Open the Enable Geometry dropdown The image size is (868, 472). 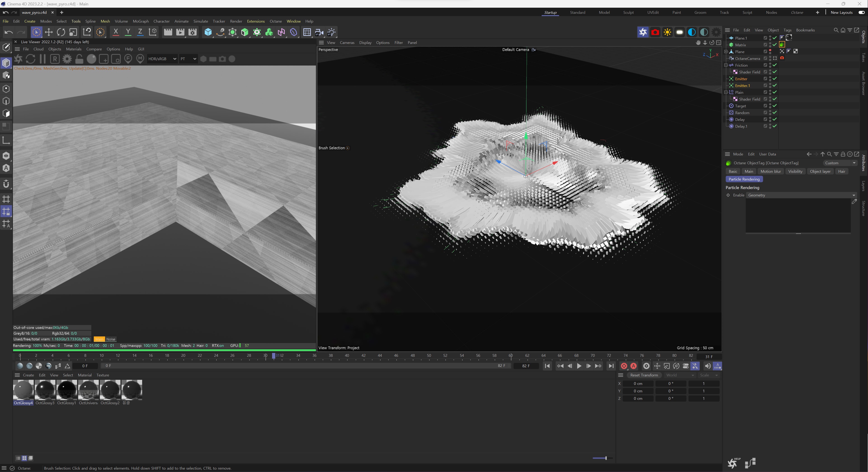[801, 195]
